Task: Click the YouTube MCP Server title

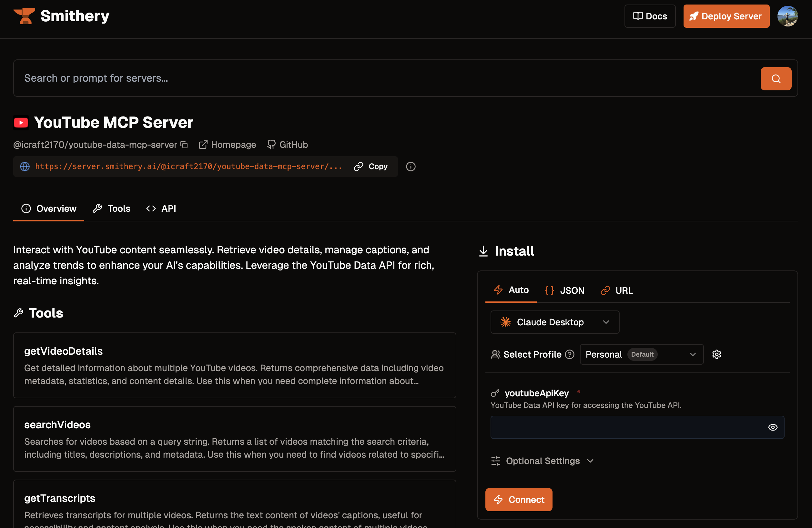Action: point(114,122)
